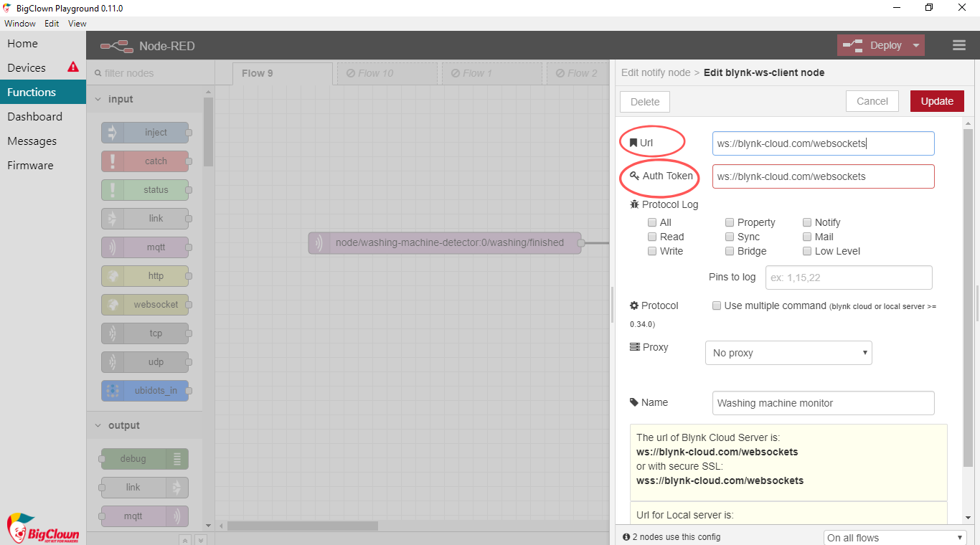The height and width of the screenshot is (545, 980).
Task: Click the edit panel vertical scrollbar
Action: point(968,298)
